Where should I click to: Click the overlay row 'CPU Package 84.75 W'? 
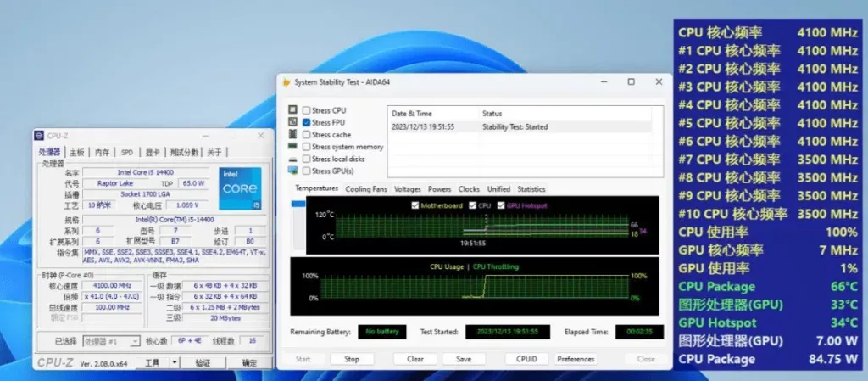[x=768, y=359]
